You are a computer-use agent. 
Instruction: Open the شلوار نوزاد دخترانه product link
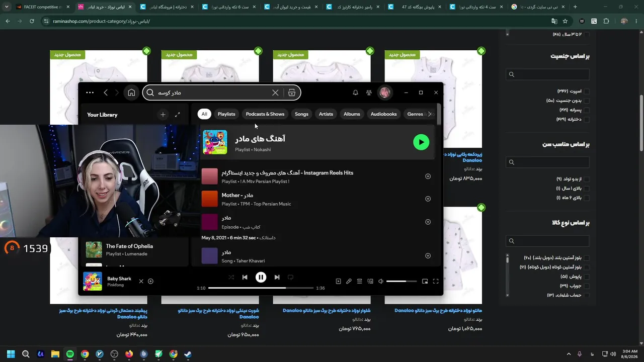(327, 311)
